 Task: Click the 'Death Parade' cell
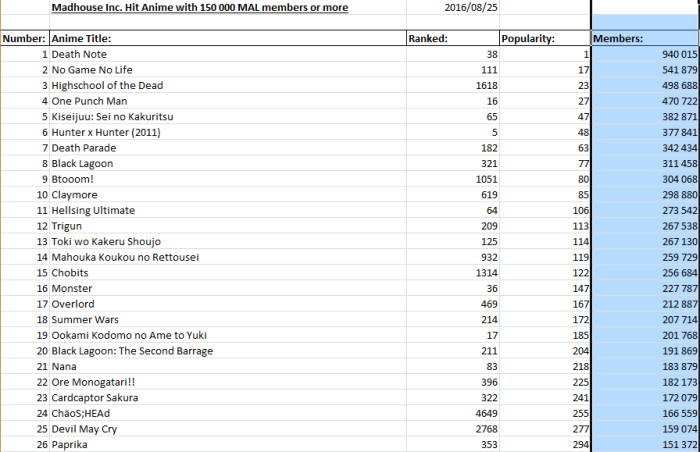point(228,148)
